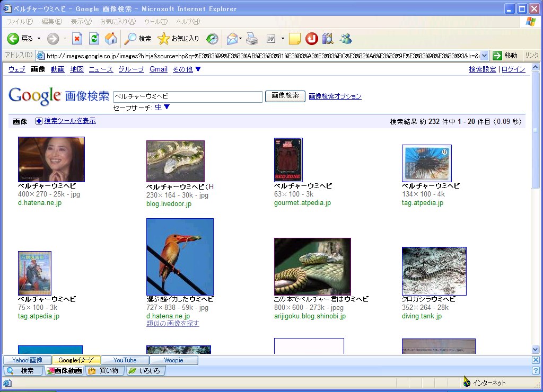The height and width of the screenshot is (392, 543).
Task: Switch to the YouTube tab
Action: click(x=125, y=360)
